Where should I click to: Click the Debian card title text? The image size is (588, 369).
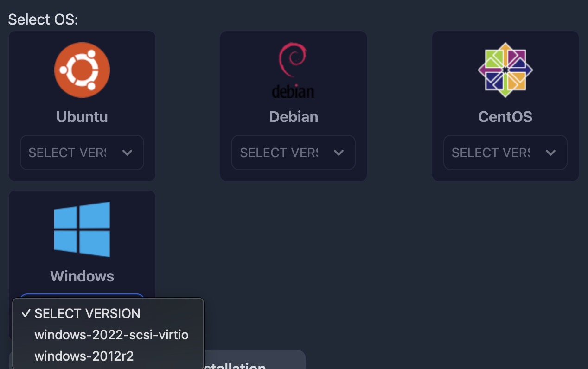(294, 117)
